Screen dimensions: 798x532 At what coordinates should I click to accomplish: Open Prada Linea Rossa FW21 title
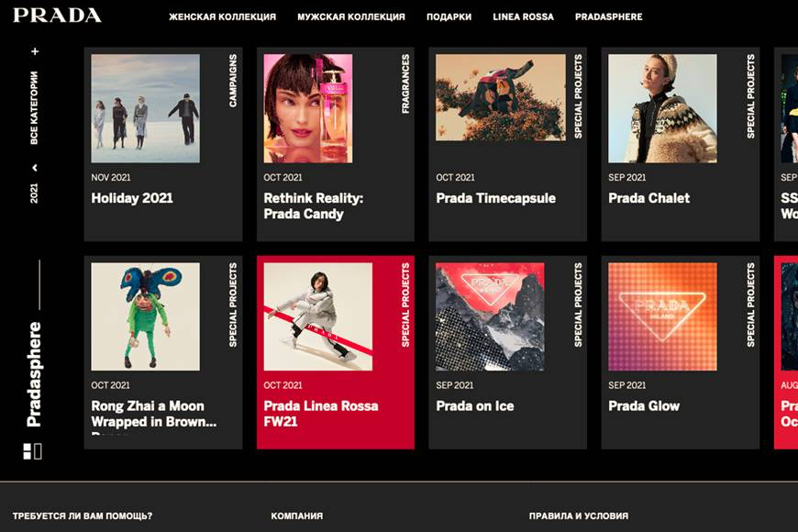(321, 414)
